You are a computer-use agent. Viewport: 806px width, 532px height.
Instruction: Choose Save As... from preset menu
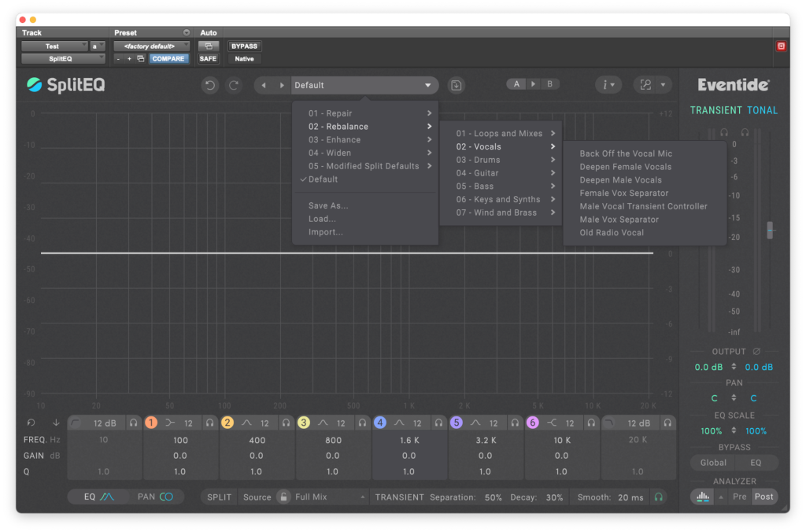pos(327,205)
